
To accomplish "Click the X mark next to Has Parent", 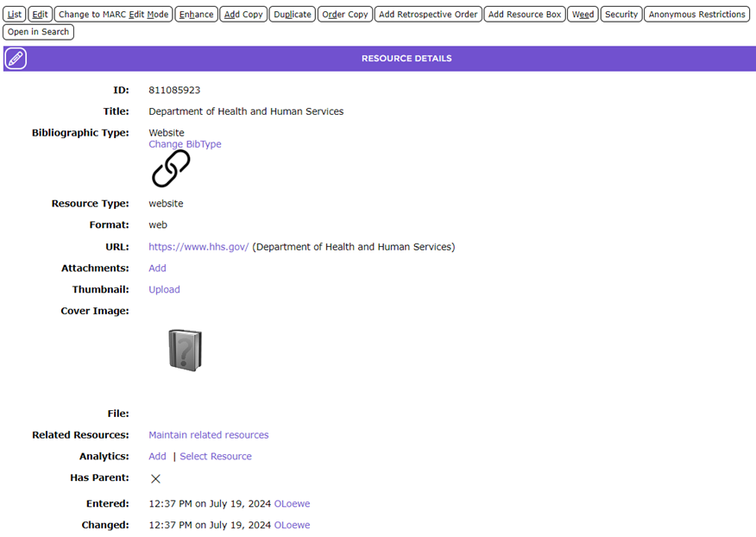I will [155, 478].
